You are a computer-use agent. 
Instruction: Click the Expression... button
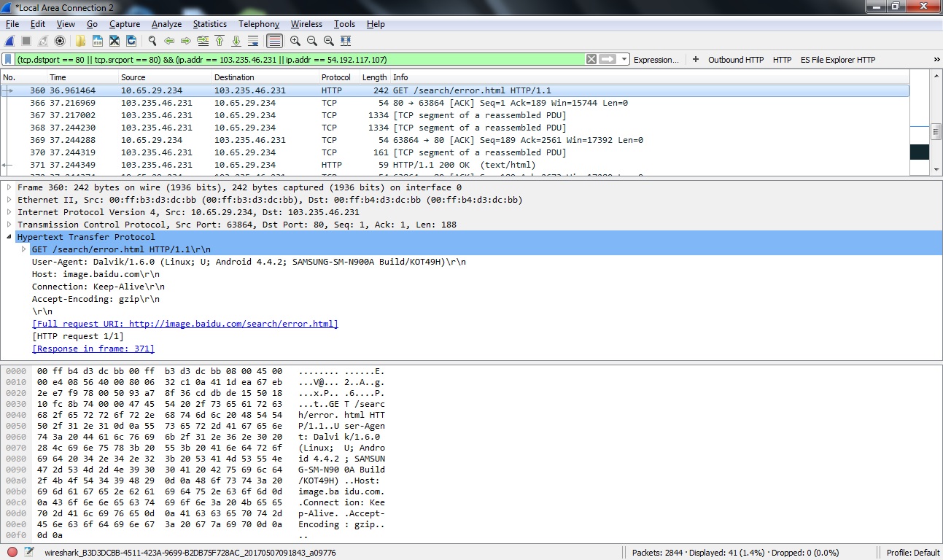coord(656,60)
